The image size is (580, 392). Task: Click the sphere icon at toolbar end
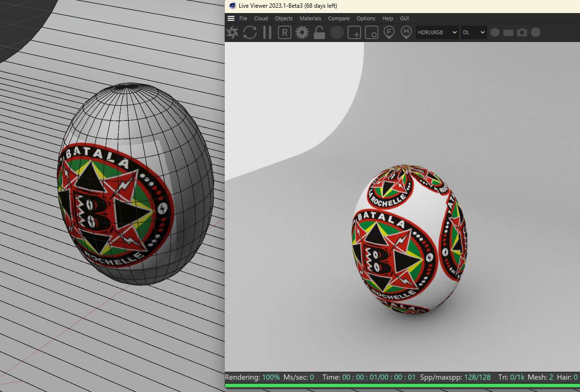tap(536, 32)
